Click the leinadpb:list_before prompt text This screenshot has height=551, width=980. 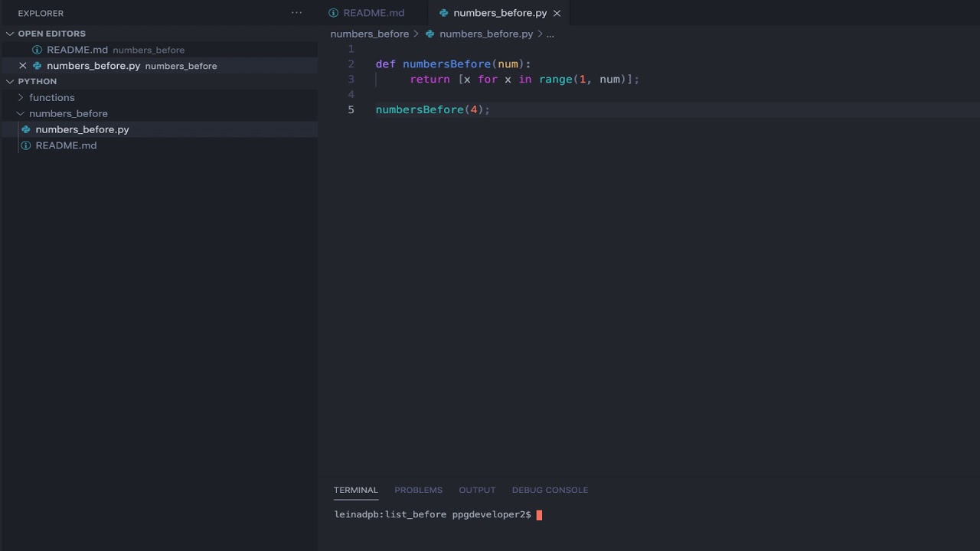pos(390,515)
